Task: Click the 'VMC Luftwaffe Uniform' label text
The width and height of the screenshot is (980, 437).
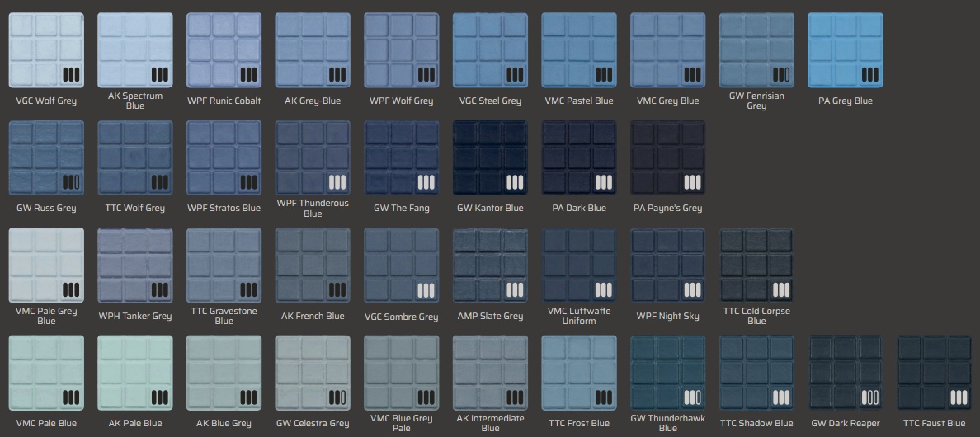Action: click(x=579, y=316)
